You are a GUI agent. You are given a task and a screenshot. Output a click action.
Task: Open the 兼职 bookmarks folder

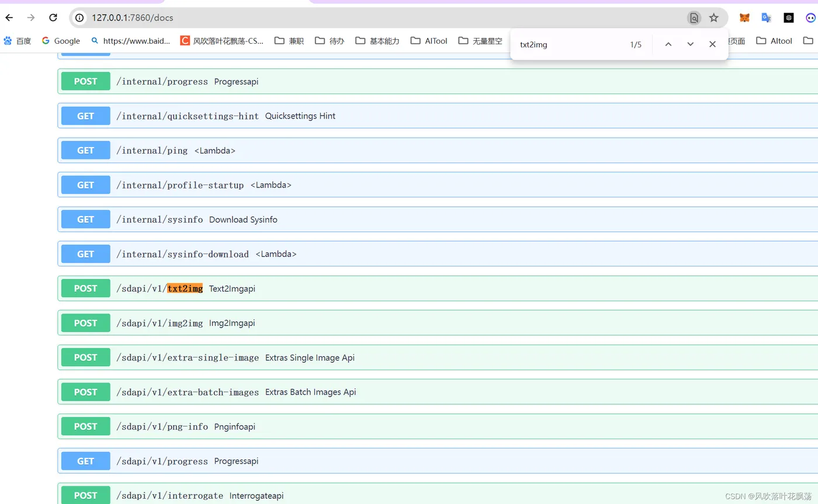(x=289, y=41)
